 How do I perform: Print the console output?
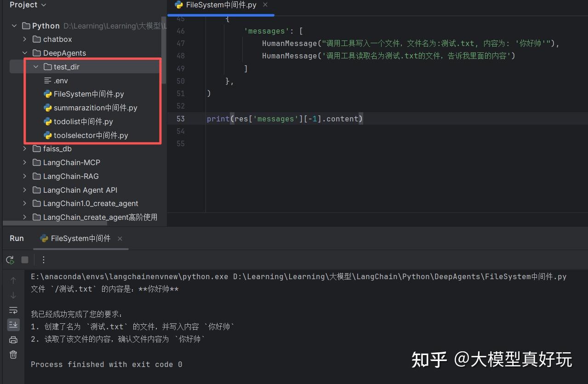(x=13, y=340)
